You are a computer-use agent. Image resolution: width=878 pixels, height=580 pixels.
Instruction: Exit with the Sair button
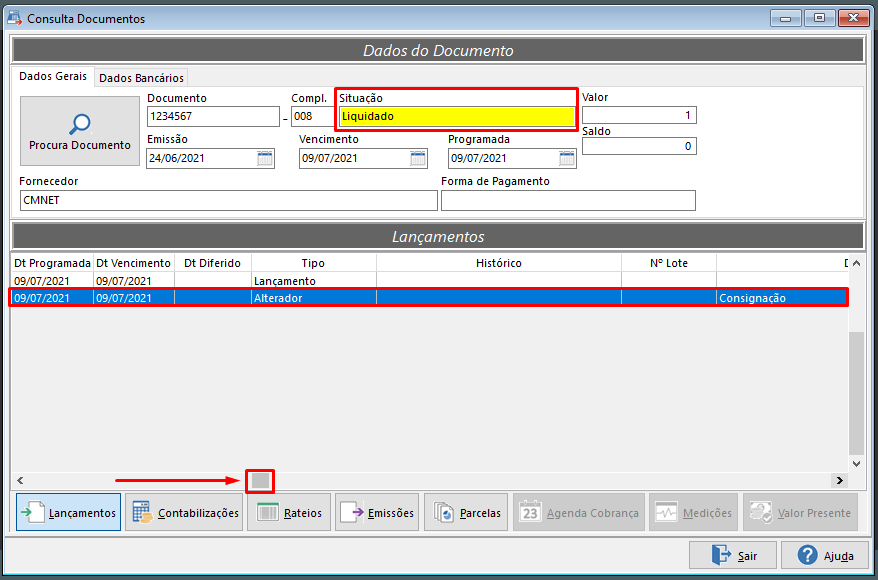coord(733,555)
